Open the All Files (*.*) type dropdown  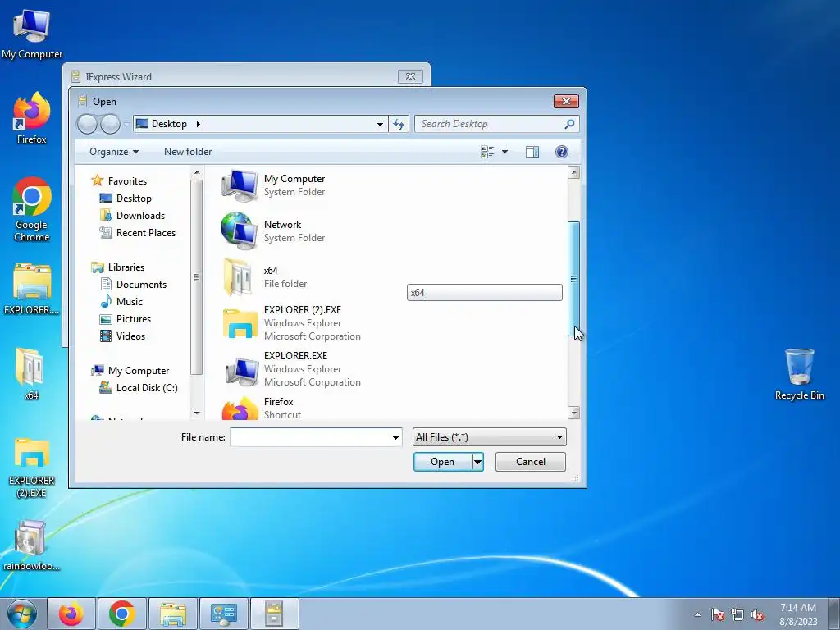489,437
